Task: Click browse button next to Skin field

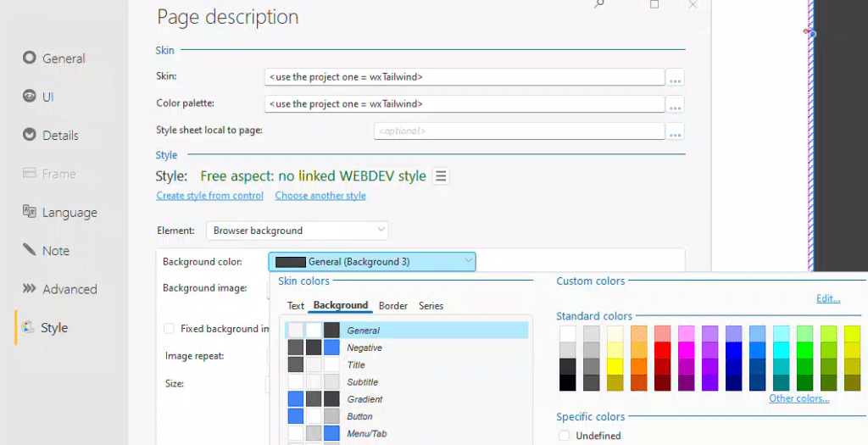Action: 675,79
